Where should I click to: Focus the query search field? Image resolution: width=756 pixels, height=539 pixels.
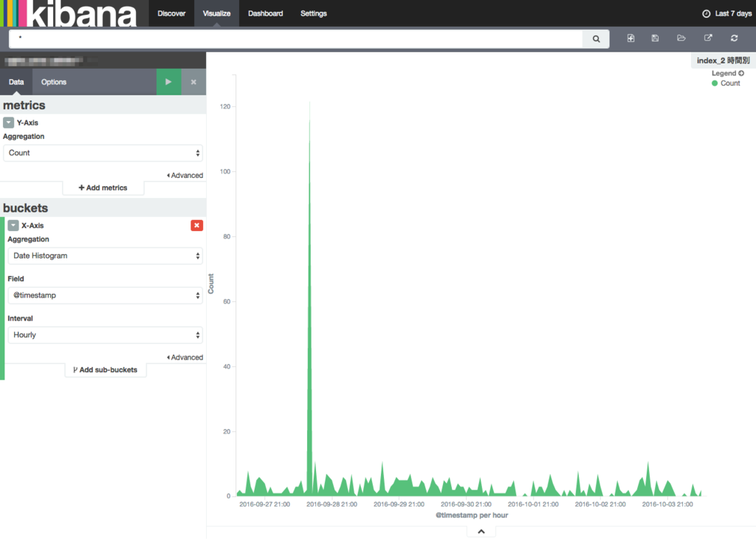pyautogui.click(x=295, y=39)
